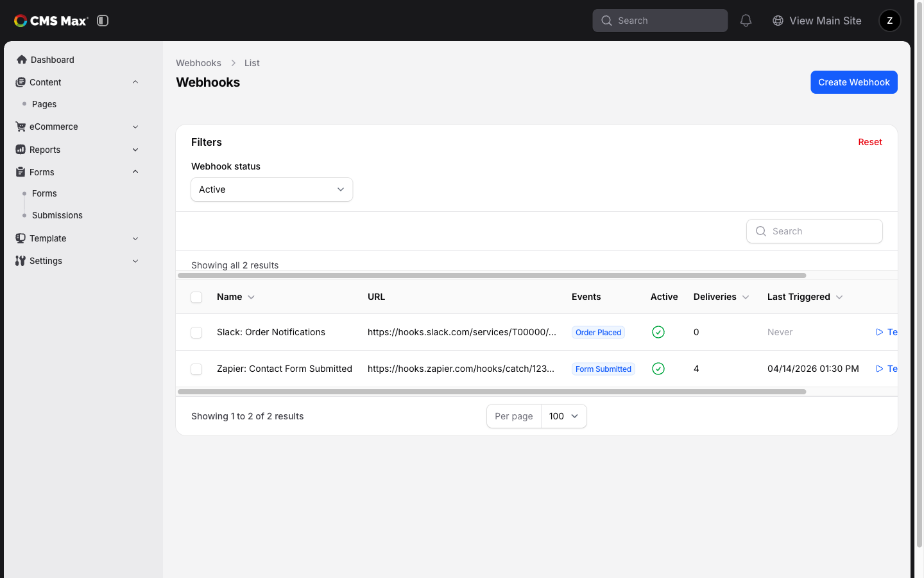Viewport: 924px width, 578px height.
Task: Sort by Name column header
Action: (x=235, y=297)
